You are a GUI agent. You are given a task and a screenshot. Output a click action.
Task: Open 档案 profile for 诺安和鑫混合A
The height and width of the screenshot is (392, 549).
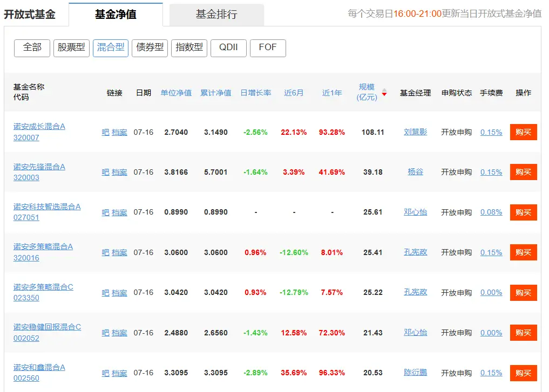tap(119, 373)
